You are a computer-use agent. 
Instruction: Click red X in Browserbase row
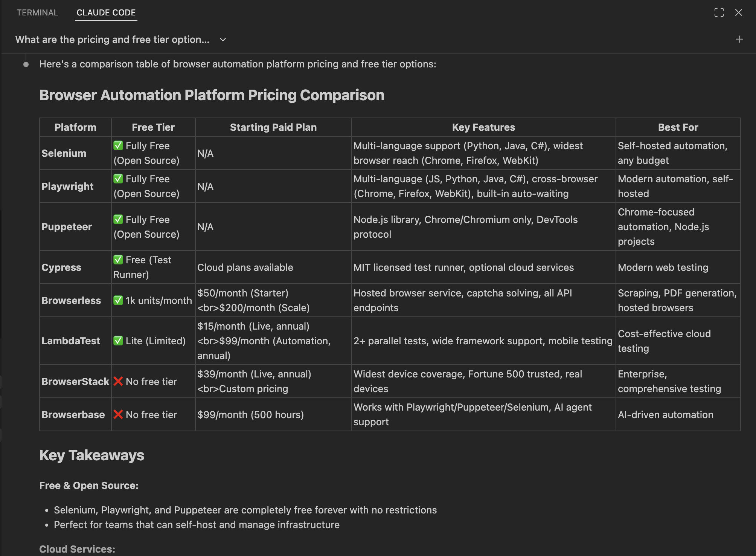coord(118,414)
